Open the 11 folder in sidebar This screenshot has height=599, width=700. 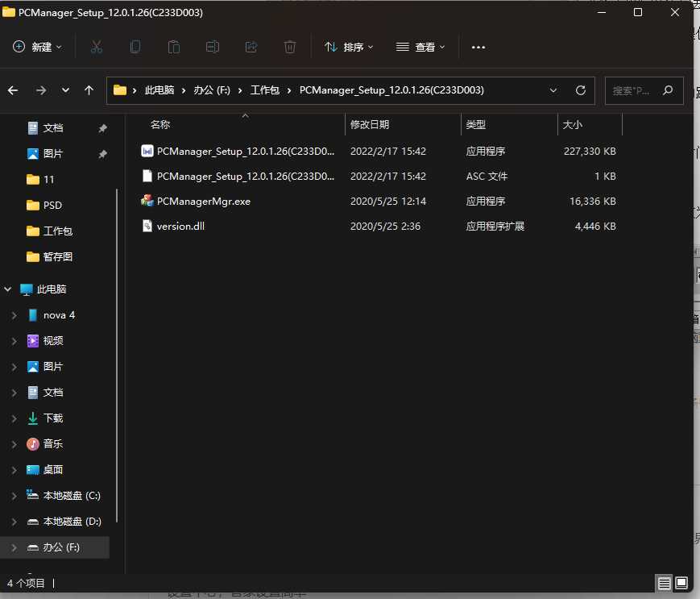point(48,180)
